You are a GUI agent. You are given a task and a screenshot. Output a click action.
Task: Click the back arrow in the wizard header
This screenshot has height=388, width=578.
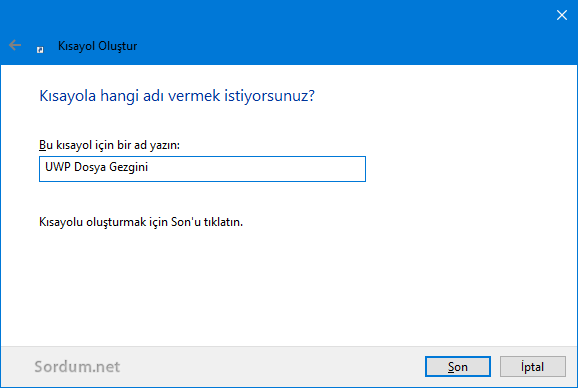[15, 45]
